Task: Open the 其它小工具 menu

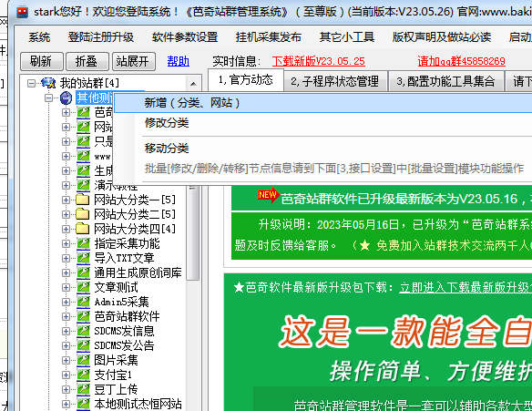Action: point(347,37)
